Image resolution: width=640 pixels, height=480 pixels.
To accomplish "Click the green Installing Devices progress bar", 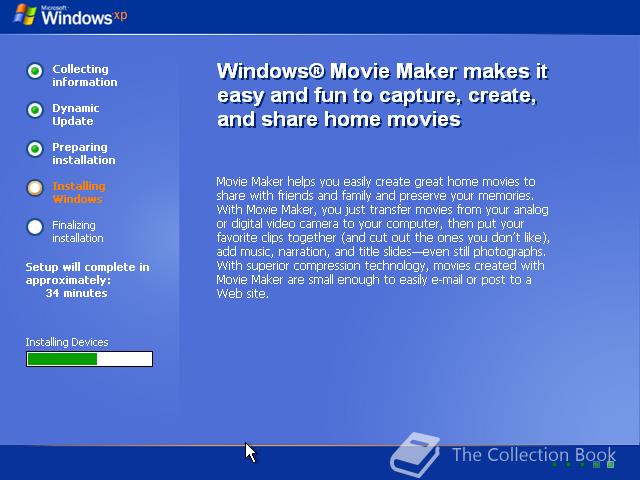I will click(x=89, y=359).
